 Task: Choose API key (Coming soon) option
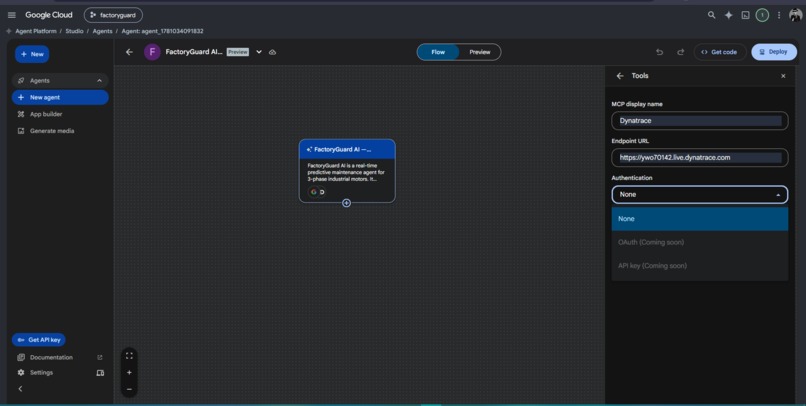pyautogui.click(x=700, y=266)
